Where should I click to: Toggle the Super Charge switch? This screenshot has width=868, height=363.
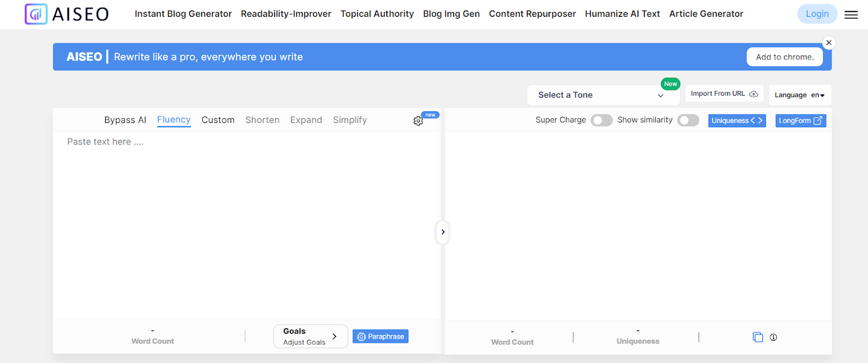click(602, 120)
